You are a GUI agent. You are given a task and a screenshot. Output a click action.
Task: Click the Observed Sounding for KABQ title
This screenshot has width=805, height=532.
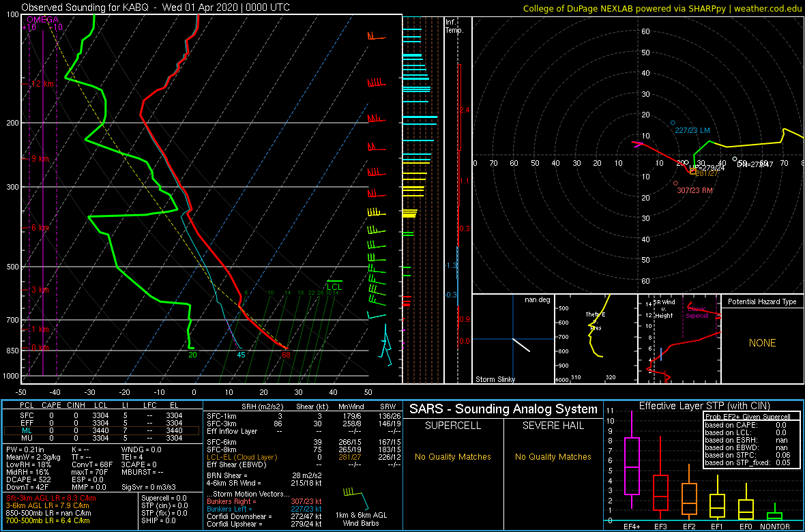tap(156, 8)
